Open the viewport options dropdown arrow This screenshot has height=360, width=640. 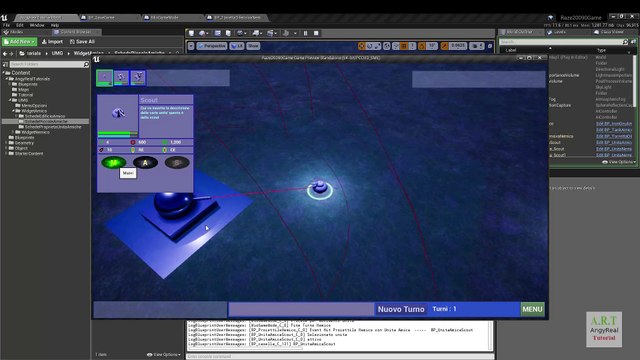tap(191, 46)
